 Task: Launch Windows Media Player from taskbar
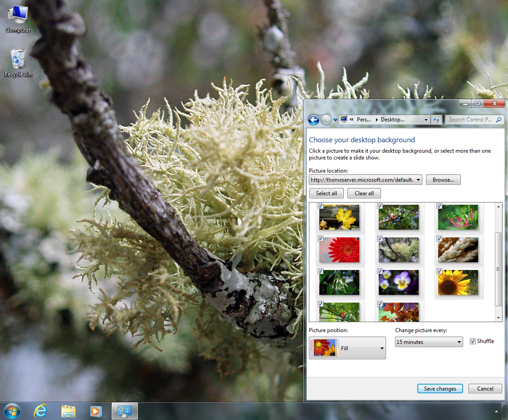96,411
